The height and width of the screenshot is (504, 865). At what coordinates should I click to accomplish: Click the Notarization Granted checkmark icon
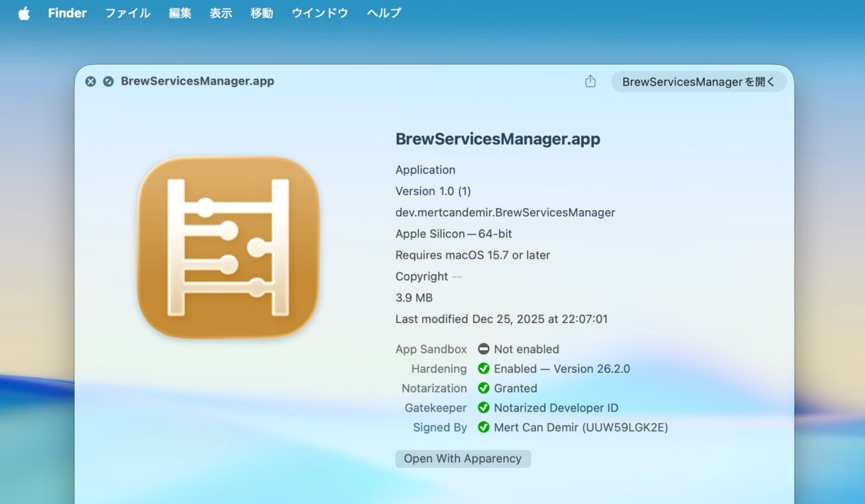pyautogui.click(x=484, y=388)
